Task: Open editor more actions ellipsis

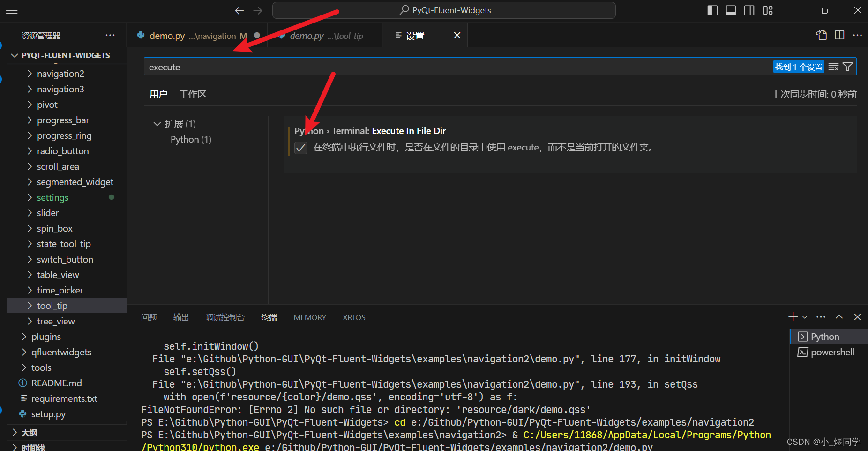Action: (x=857, y=35)
